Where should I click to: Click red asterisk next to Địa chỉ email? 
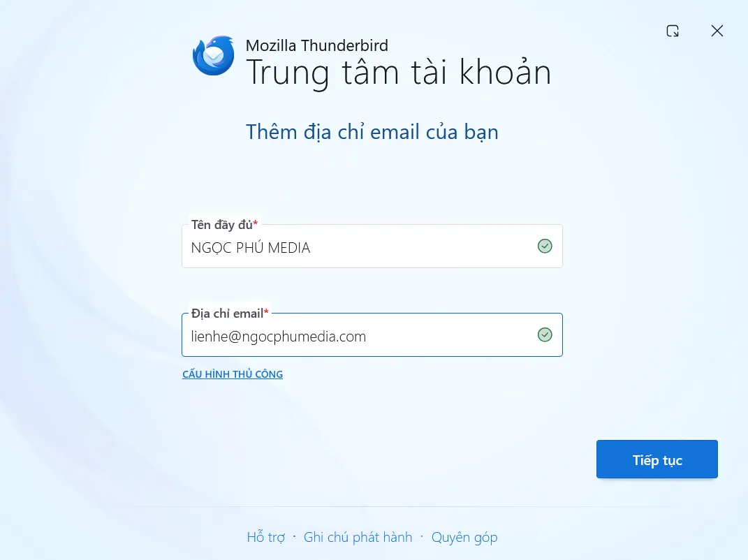[266, 311]
